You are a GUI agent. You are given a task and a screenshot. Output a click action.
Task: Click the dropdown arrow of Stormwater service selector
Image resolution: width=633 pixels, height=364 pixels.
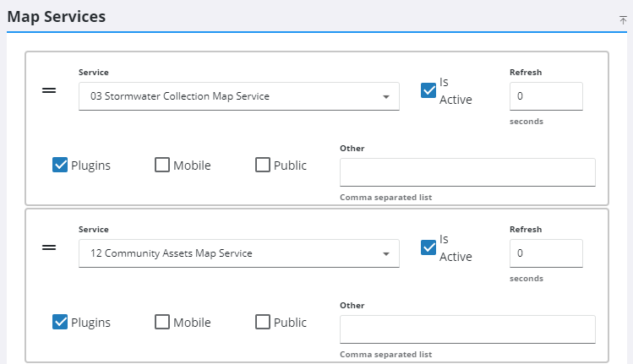click(386, 97)
